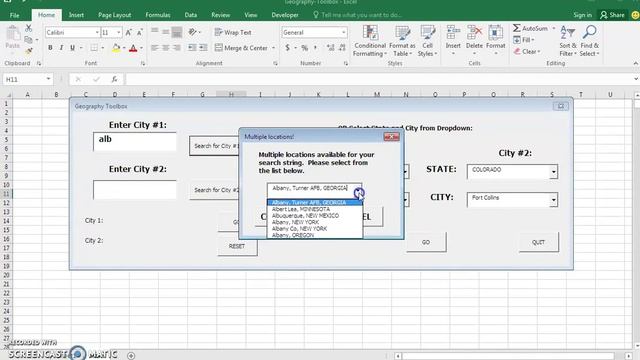Switch to the Developer tab
Viewport: 640px width, 360px height.
pos(285,15)
